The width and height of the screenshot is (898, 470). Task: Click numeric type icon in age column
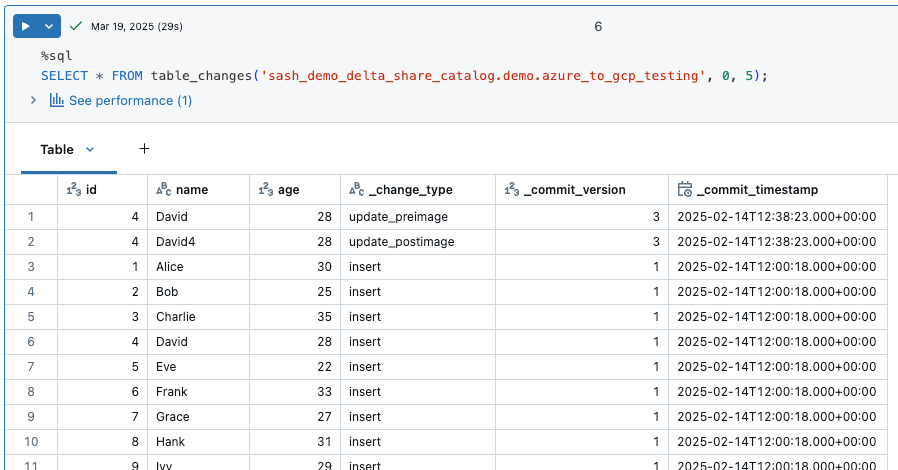[266, 190]
